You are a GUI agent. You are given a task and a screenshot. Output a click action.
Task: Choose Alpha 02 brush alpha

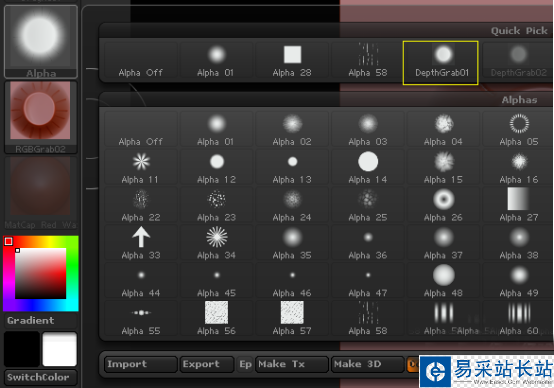tap(292, 129)
